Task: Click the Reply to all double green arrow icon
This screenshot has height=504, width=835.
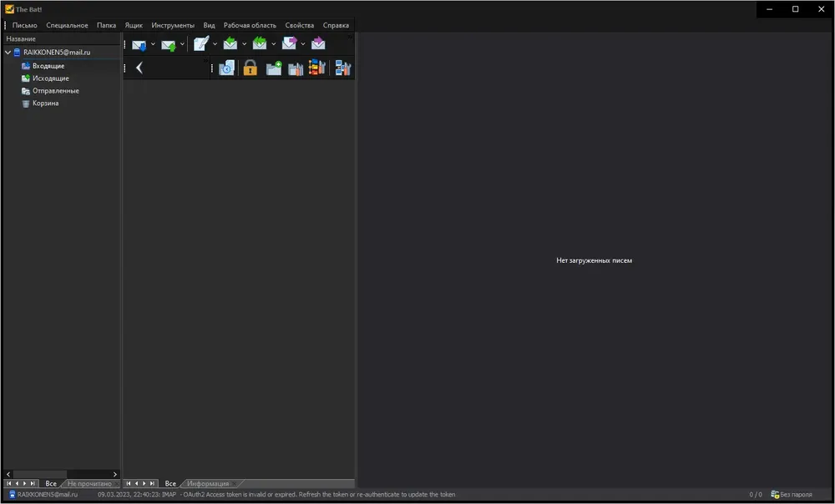Action: [x=260, y=43]
